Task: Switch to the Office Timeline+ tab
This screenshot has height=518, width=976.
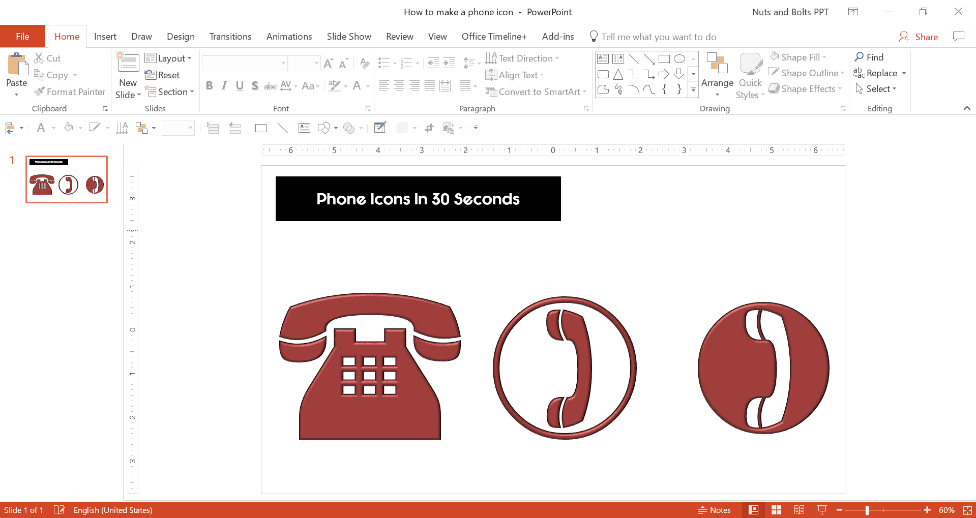Action: 494,36
